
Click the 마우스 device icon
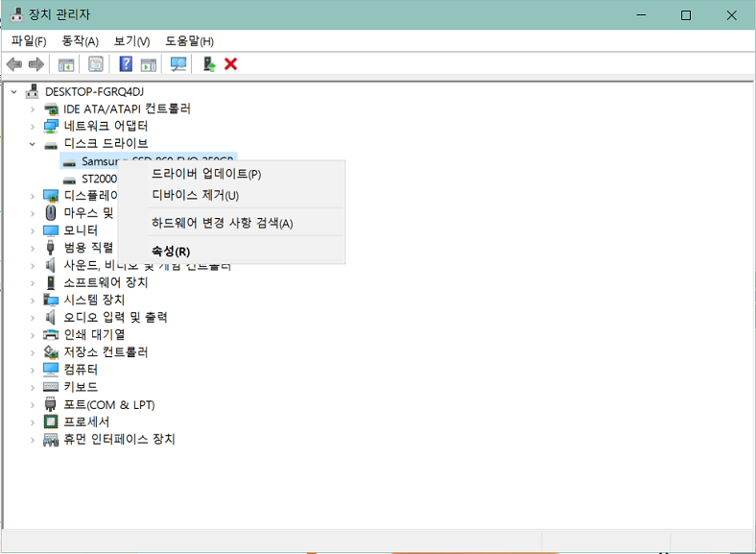click(x=51, y=212)
